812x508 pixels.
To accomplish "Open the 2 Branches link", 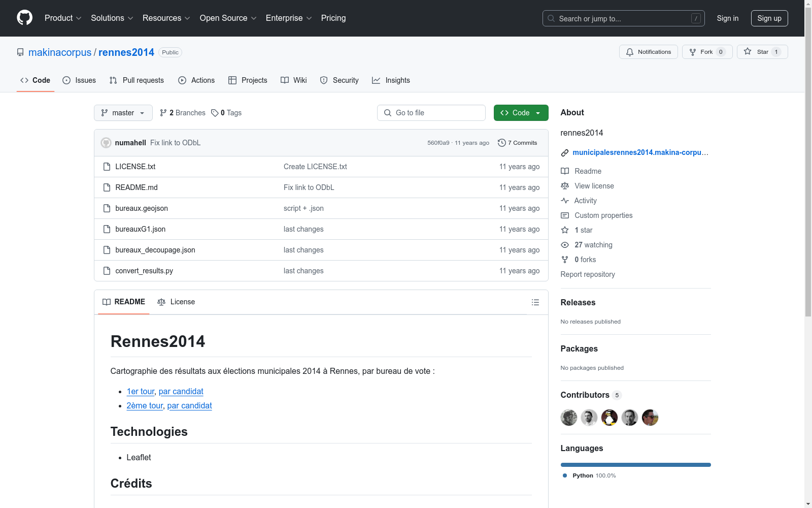I will pos(183,113).
